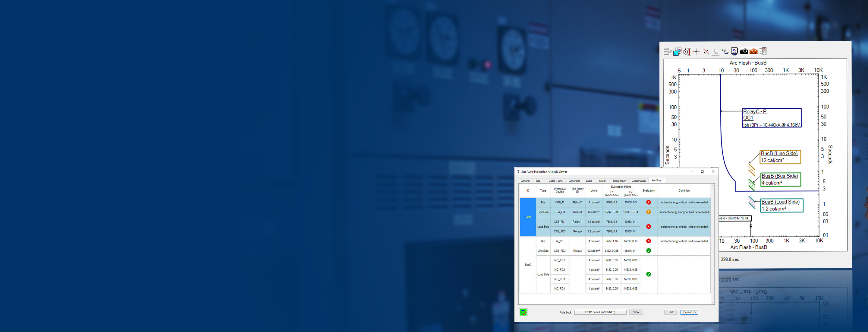Click the orange EMF export camera icon
The height and width of the screenshot is (332, 868).
pyautogui.click(x=753, y=51)
